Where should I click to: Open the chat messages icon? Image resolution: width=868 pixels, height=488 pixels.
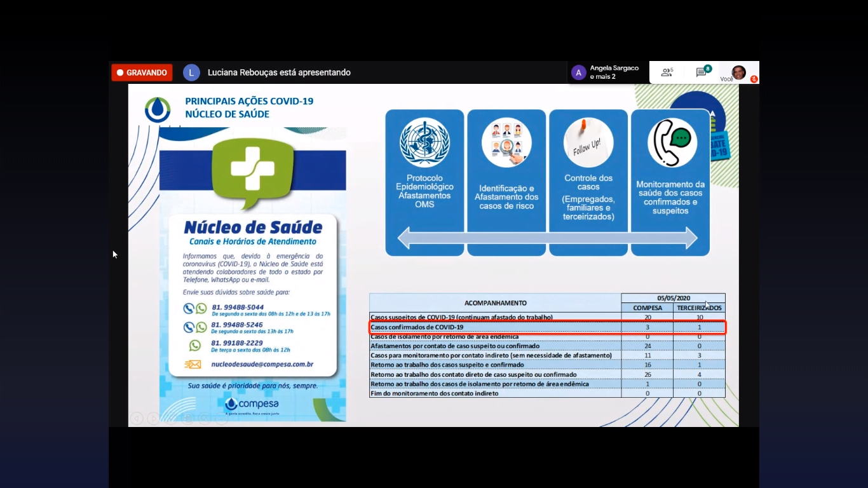702,72
